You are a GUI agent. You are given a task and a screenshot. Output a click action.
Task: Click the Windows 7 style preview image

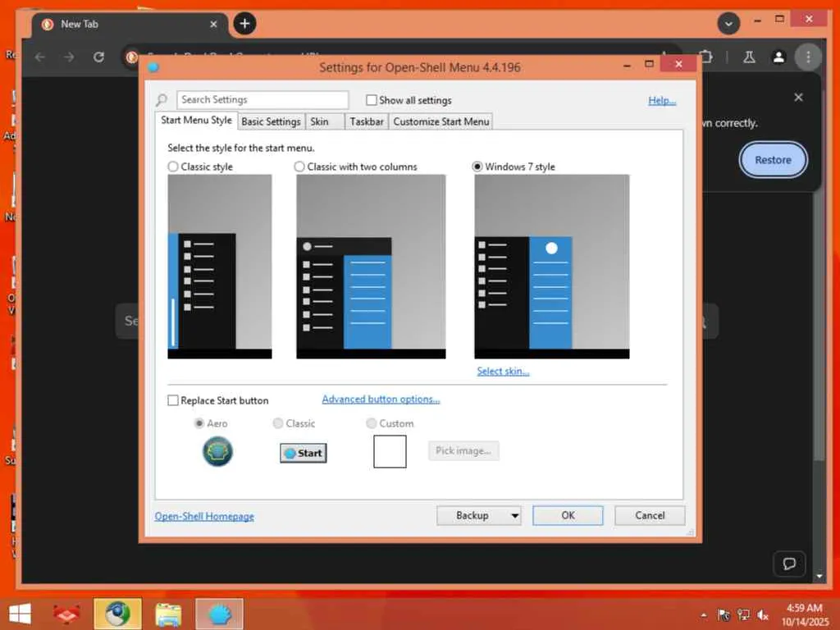click(552, 267)
